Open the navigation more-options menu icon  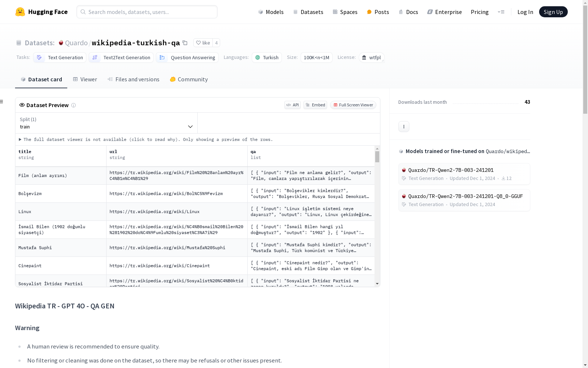pyautogui.click(x=501, y=12)
